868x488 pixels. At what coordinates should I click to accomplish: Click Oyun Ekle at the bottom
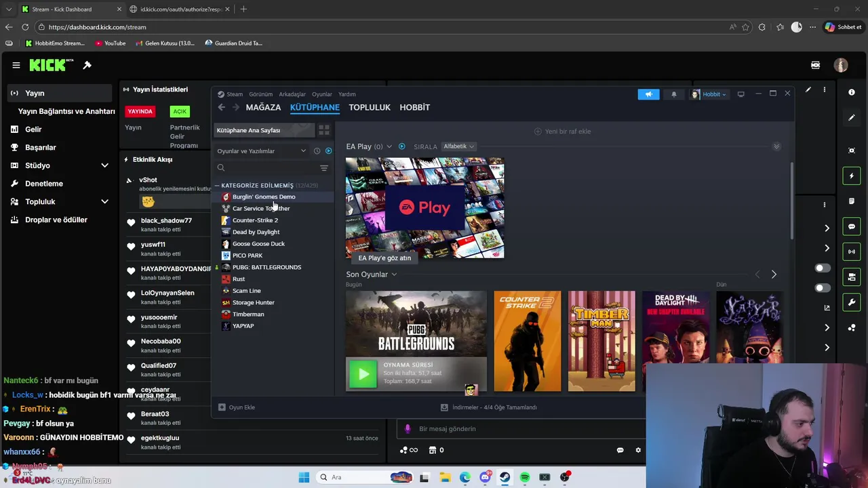tap(237, 407)
